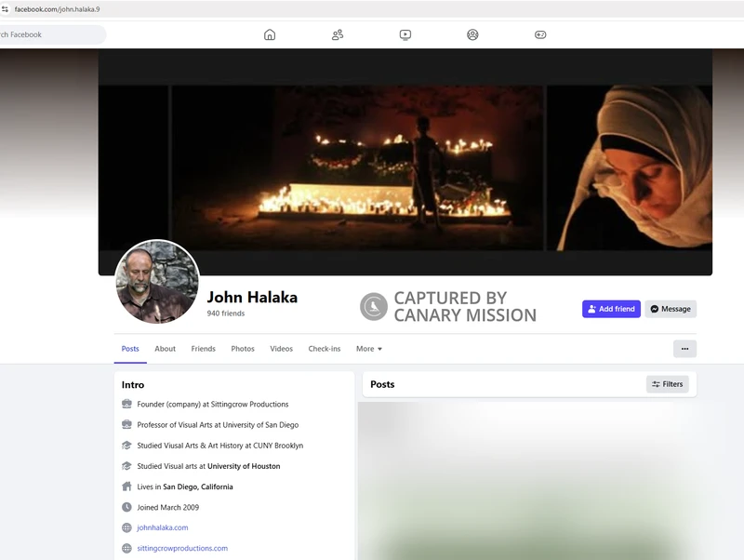Image resolution: width=744 pixels, height=560 pixels.
Task: Open John Halaka's profile picture
Action: click(157, 282)
